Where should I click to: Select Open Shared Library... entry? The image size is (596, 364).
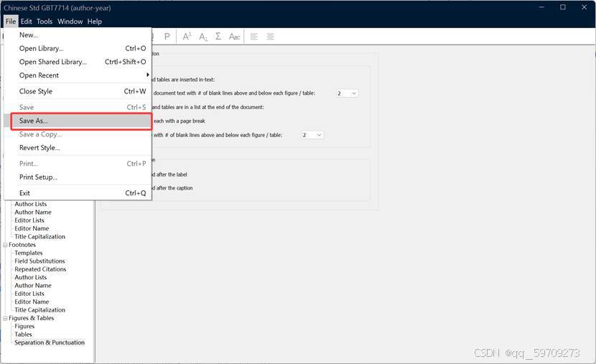(x=78, y=62)
